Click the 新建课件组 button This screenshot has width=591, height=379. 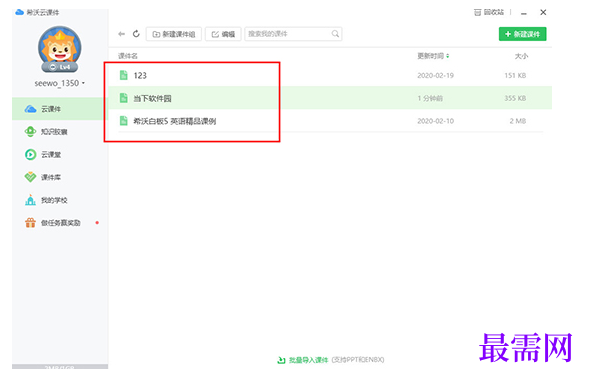point(174,34)
